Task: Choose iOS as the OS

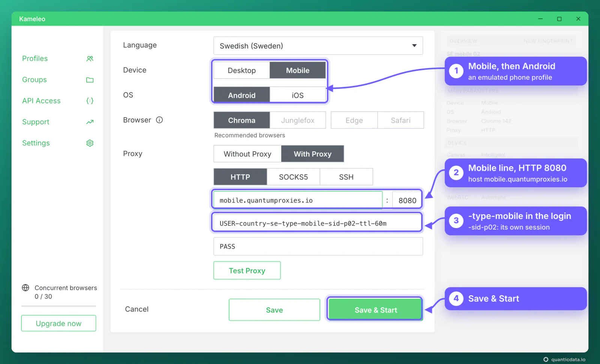Action: [x=298, y=95]
